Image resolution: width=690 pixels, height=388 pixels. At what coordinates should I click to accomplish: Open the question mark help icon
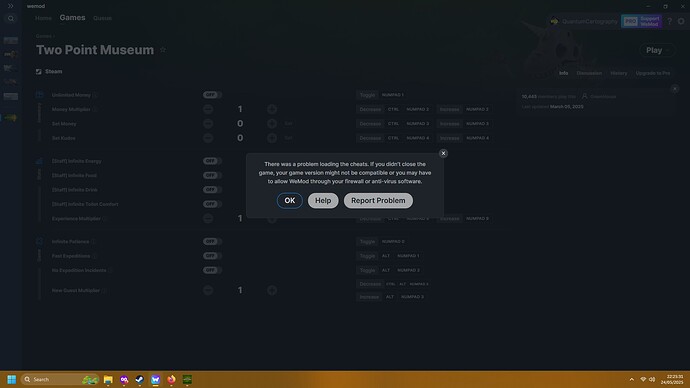[x=669, y=21]
